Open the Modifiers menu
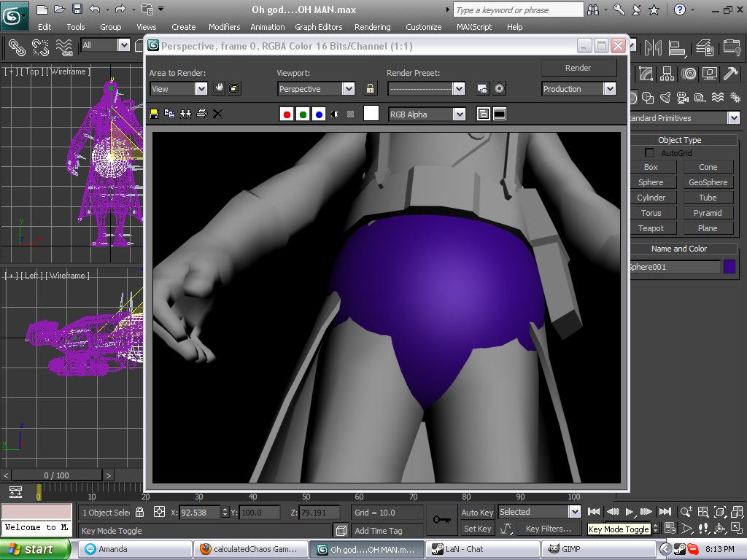Image resolution: width=747 pixels, height=560 pixels. tap(224, 27)
